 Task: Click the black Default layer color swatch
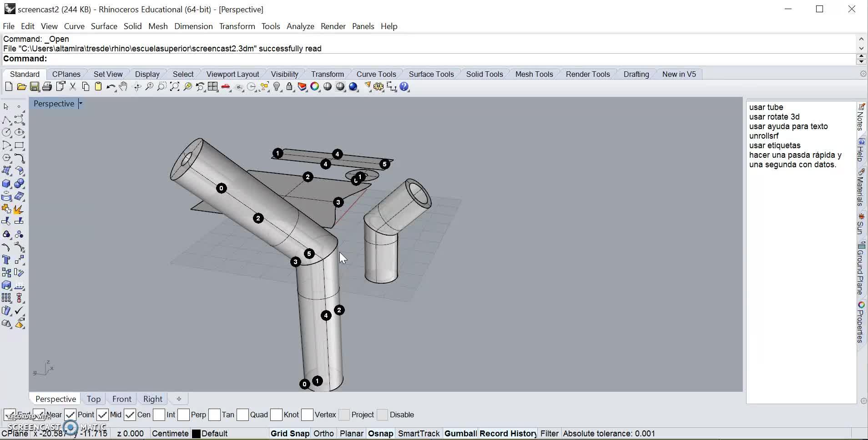(196, 434)
